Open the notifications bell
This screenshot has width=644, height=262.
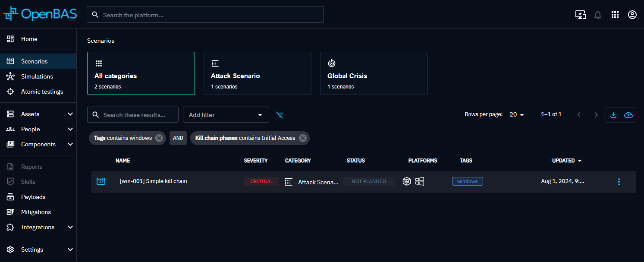597,15
